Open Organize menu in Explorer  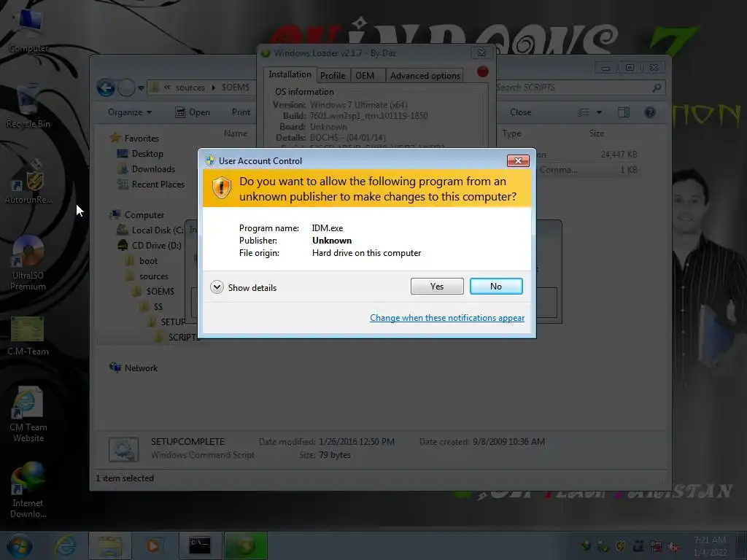click(130, 112)
